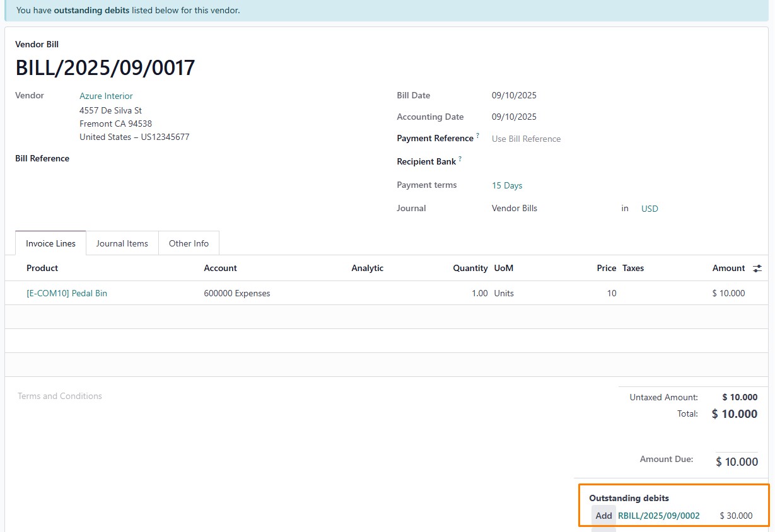Click address line 4557 De Silva St

click(110, 110)
